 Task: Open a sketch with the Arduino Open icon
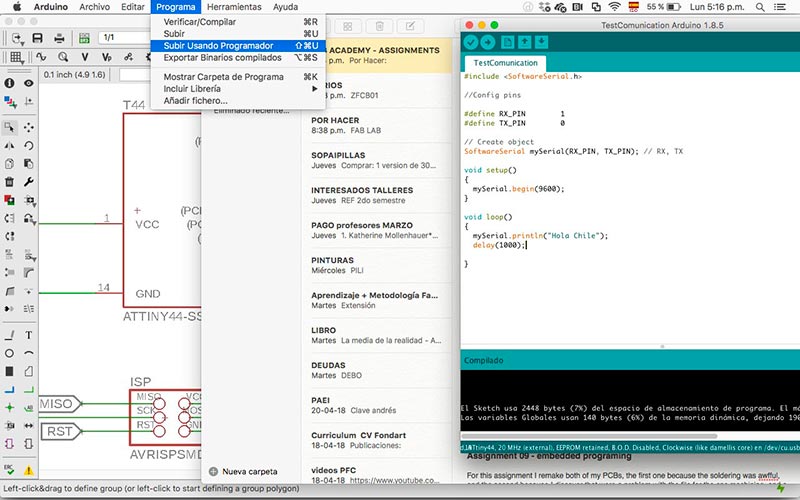524,42
